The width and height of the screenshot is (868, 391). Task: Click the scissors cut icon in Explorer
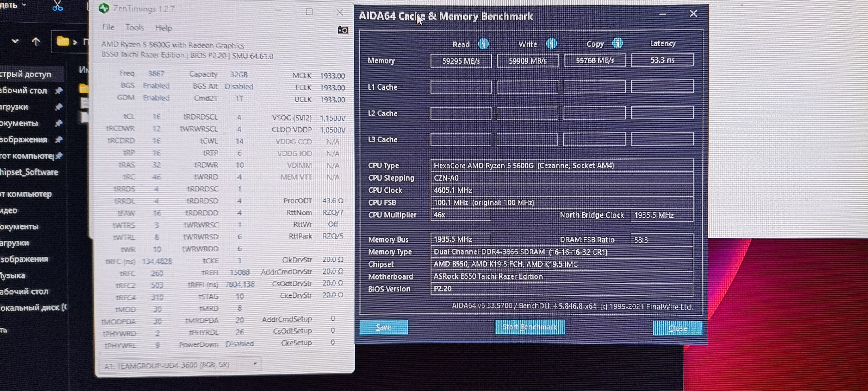click(x=57, y=6)
